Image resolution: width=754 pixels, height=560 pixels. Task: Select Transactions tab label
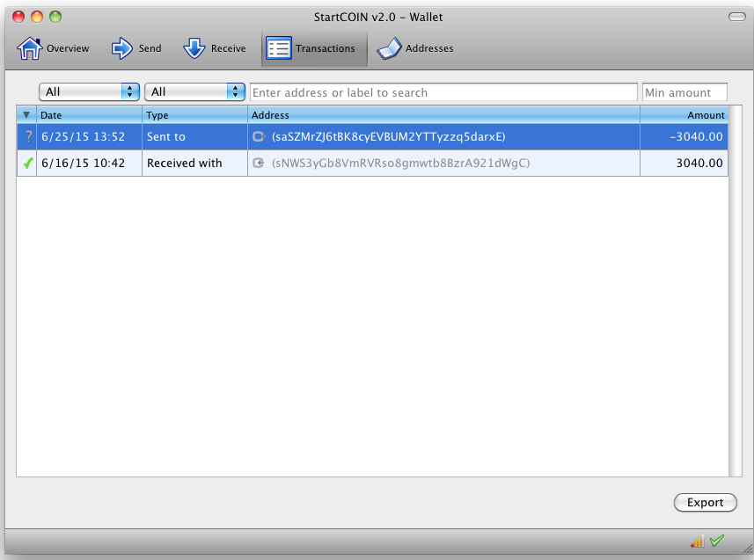pyautogui.click(x=326, y=48)
